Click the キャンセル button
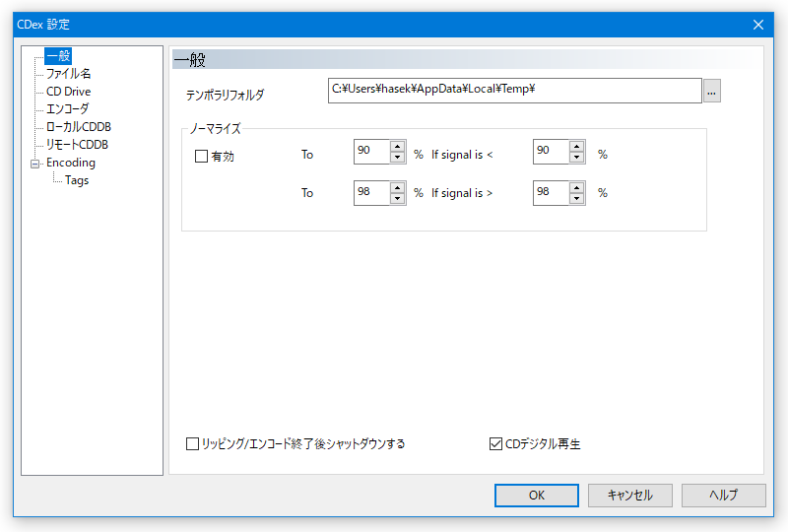788x532 pixels. pos(630,496)
